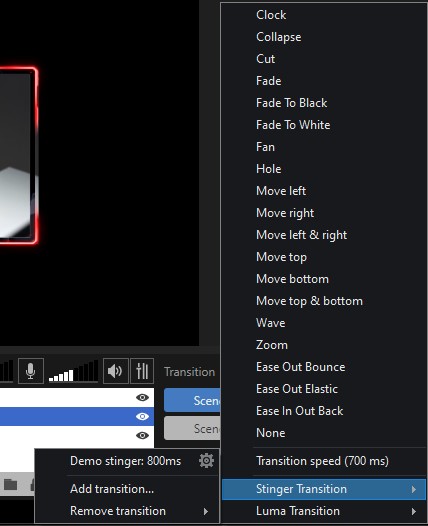This screenshot has height=526, width=428.
Task: Adjust the speaker volume level bars
Action: (73, 371)
